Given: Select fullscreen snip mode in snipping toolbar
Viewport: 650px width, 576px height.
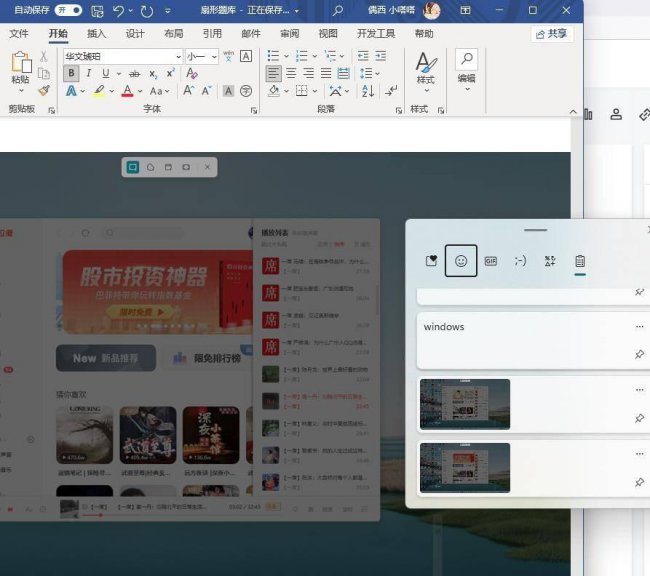Looking at the screenshot, I should pyautogui.click(x=186, y=167).
